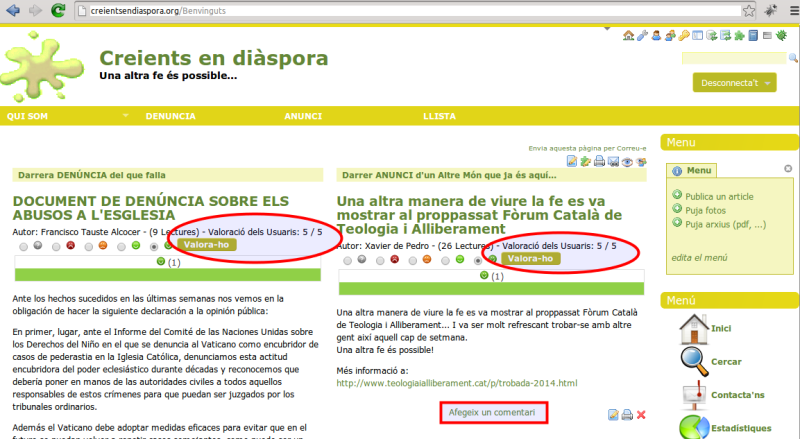
Task: Click the pencil edit icon above the ANUNCI section
Action: tap(573, 161)
